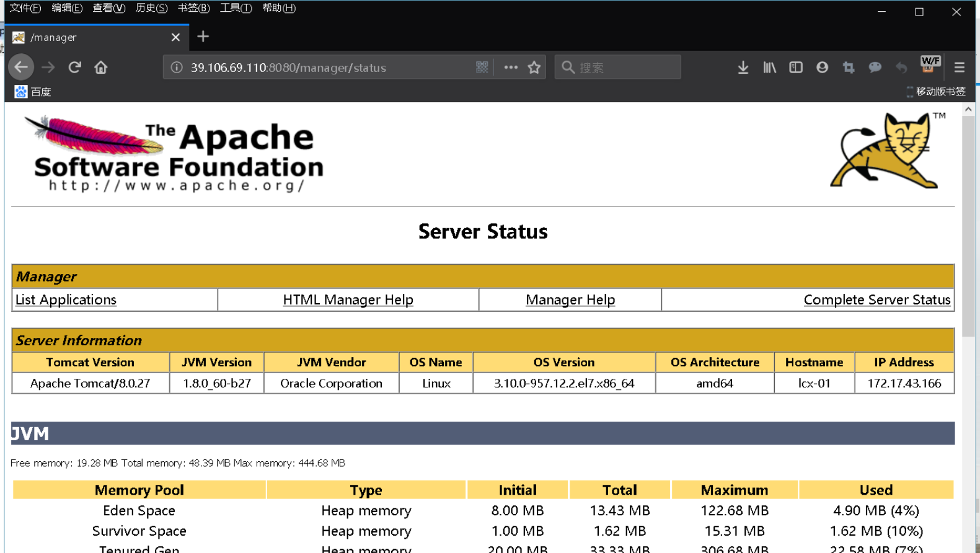980x553 pixels.
Task: Click the http://www.apache.org/ text
Action: 177,185
